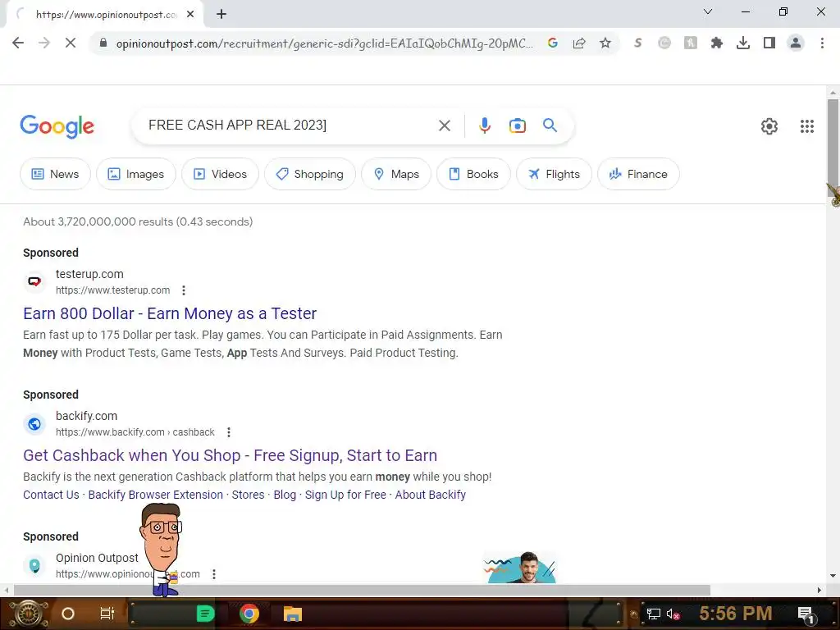The image size is (840, 630).
Task: Filter results by Shopping
Action: (x=309, y=174)
